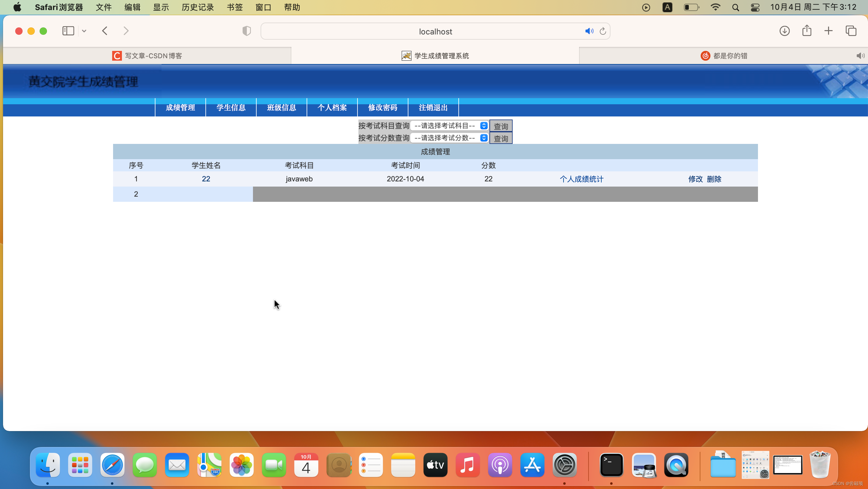Open Apple TV from the Dock
This screenshot has height=489, width=868.
tap(435, 465)
